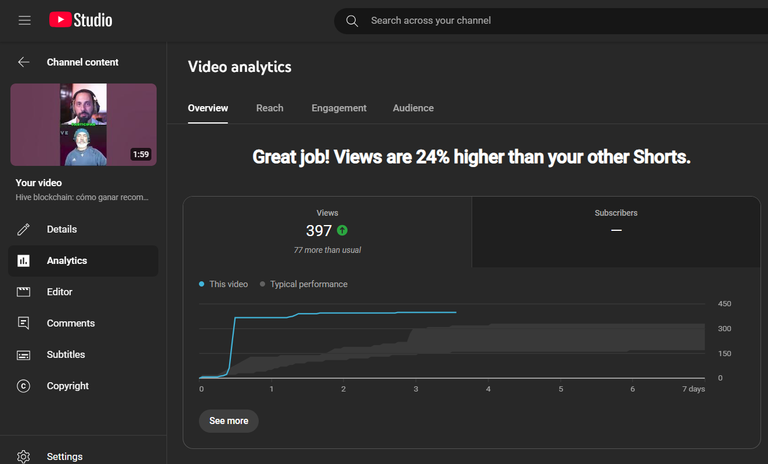Screen dimensions: 768x464
Task: Click the search magnifier icon
Action: coord(352,21)
